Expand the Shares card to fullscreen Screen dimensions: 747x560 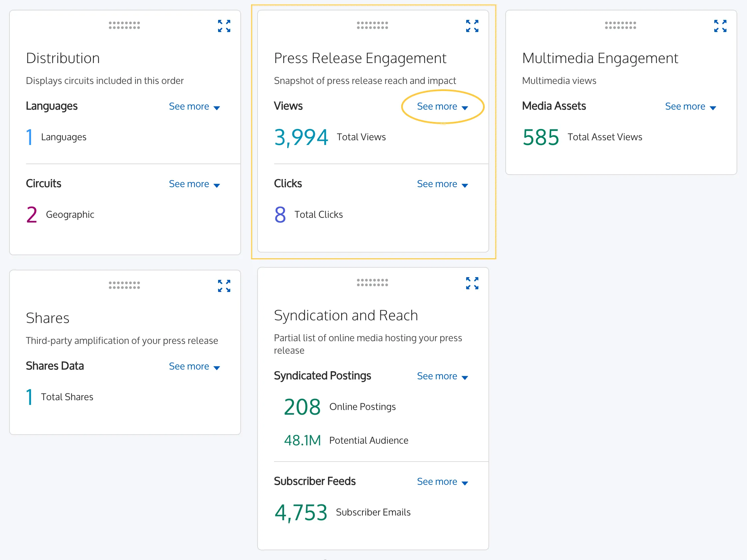pos(224,286)
